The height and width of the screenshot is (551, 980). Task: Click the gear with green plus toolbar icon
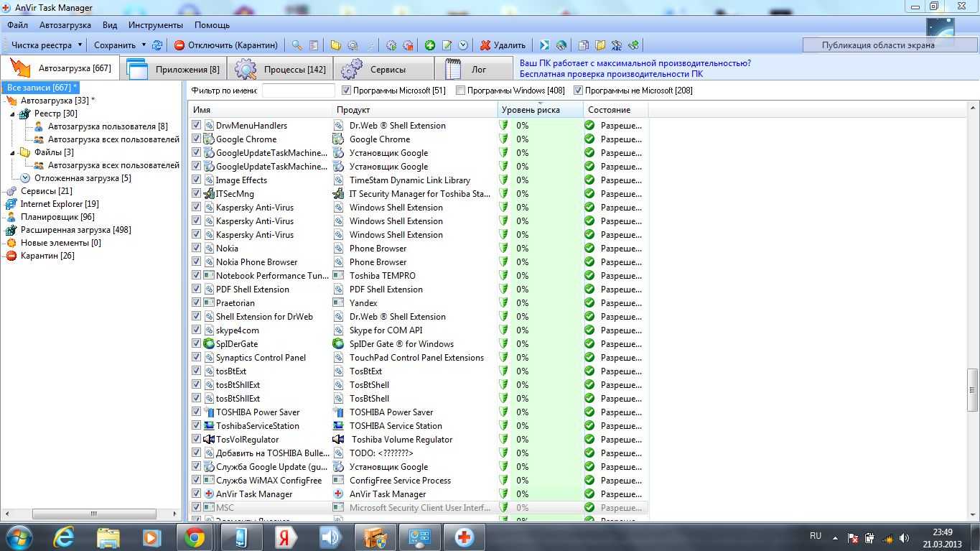(391, 45)
